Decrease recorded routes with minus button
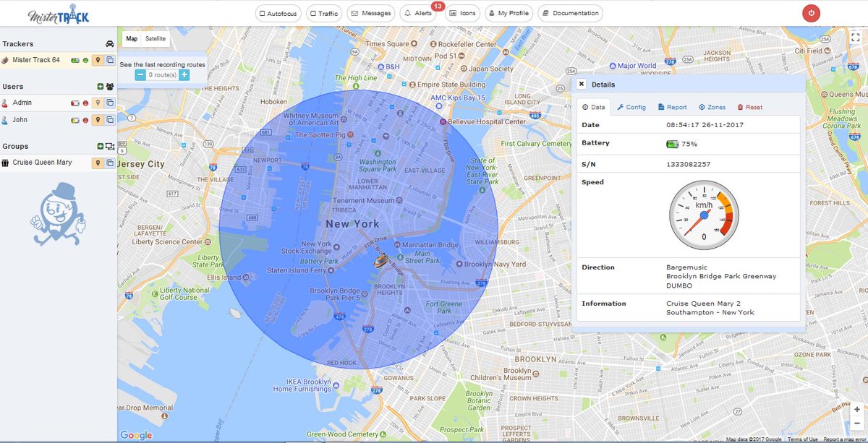This screenshot has width=868, height=443. [140, 74]
